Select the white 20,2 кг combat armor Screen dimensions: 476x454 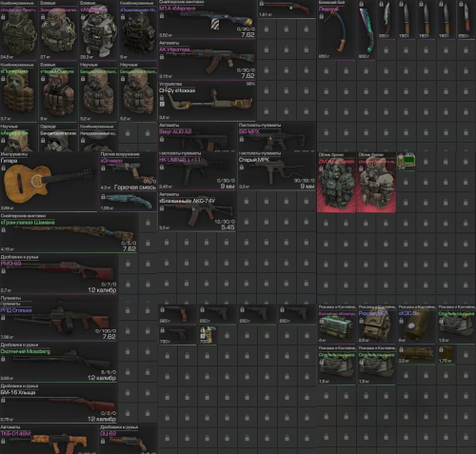point(98,30)
